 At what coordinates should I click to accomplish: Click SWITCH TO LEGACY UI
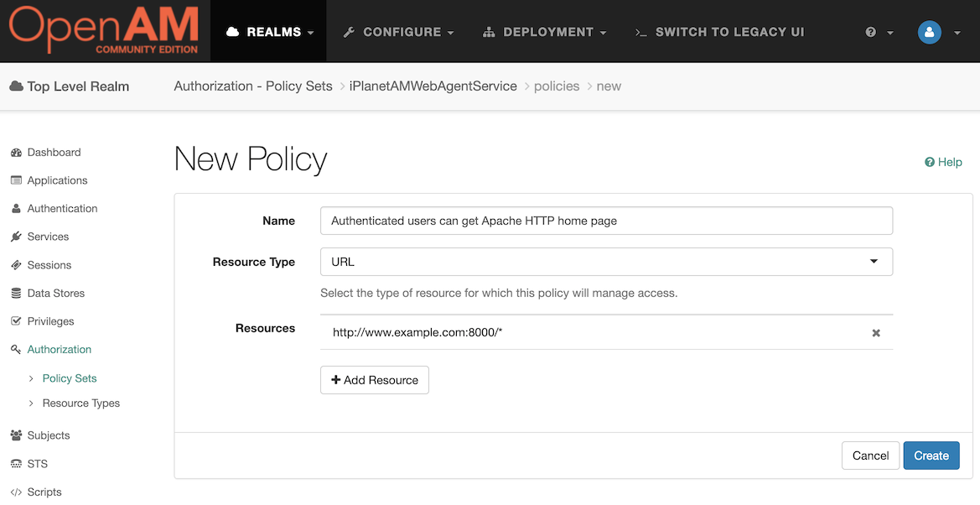pos(719,31)
